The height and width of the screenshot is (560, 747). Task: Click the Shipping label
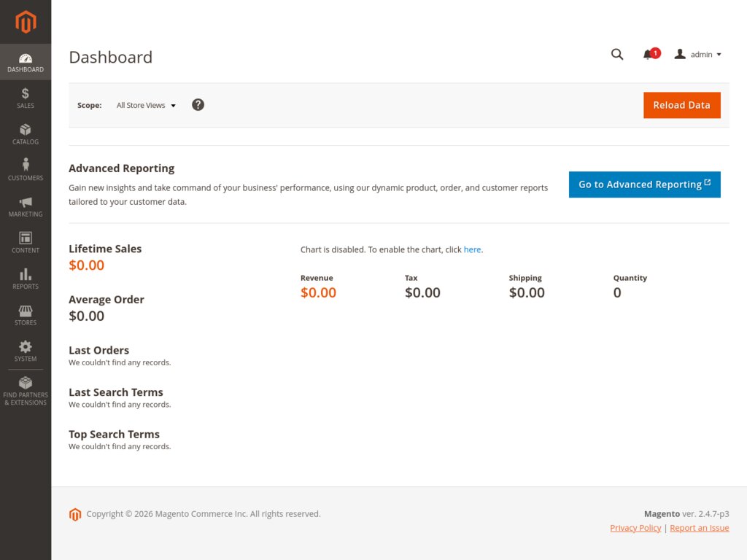(x=525, y=278)
